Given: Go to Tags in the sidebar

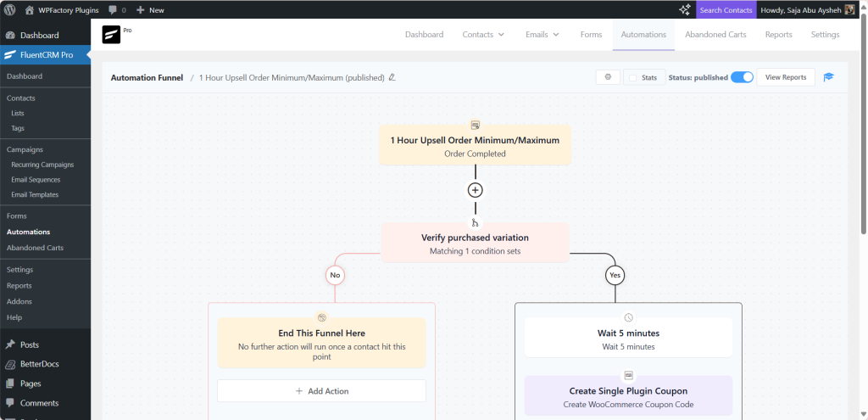Looking at the screenshot, I should [x=18, y=128].
